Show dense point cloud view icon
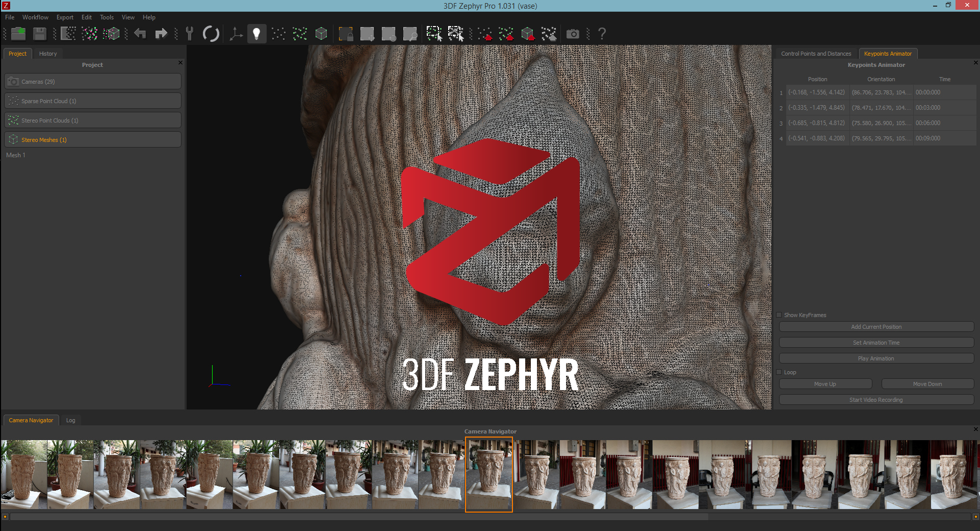Screen dimensions: 980x531 tap(300, 34)
